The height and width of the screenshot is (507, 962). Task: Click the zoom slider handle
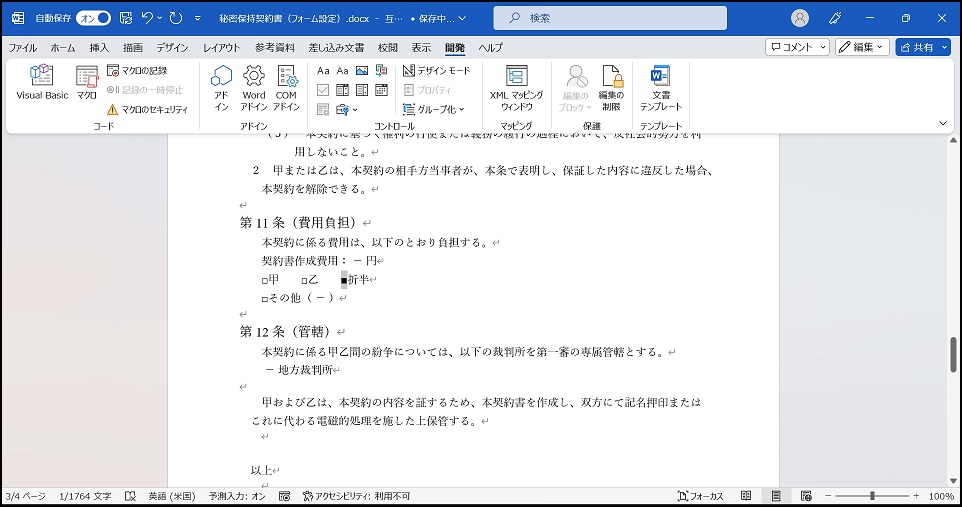pyautogui.click(x=872, y=496)
